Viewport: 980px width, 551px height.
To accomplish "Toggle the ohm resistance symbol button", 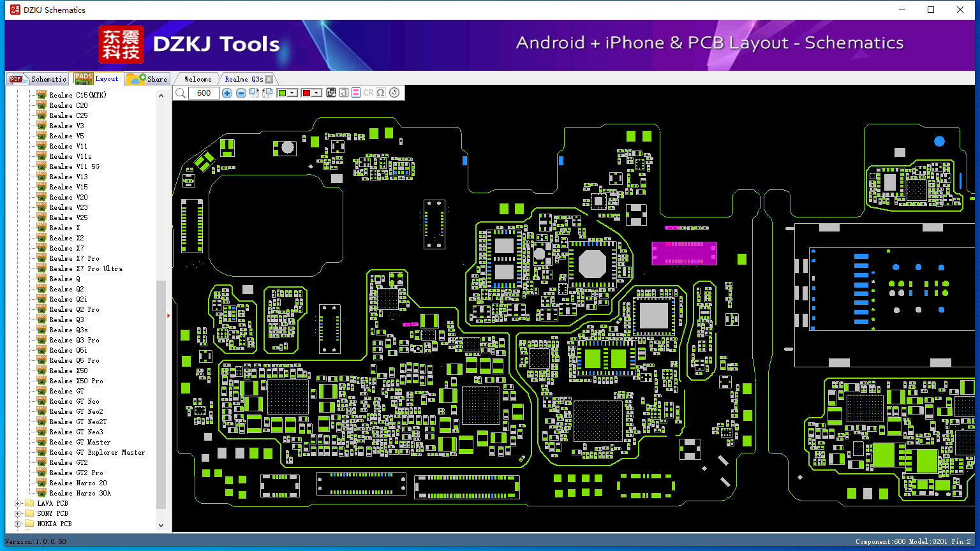I will 381,93.
